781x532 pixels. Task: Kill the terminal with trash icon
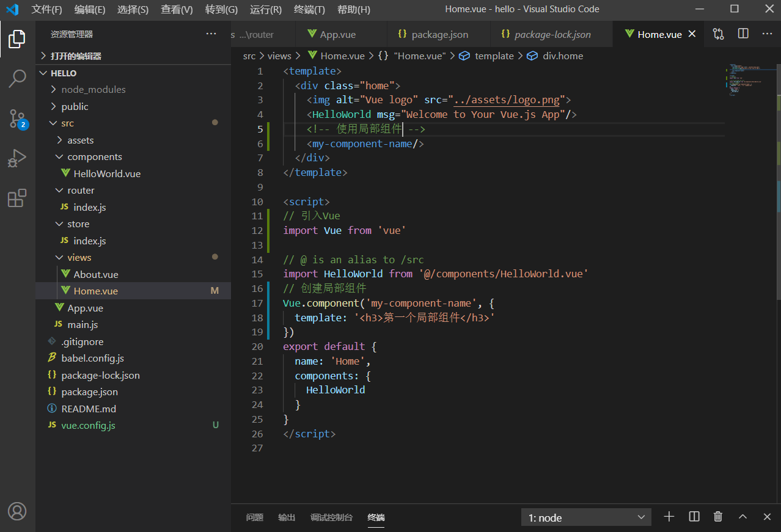coord(719,517)
